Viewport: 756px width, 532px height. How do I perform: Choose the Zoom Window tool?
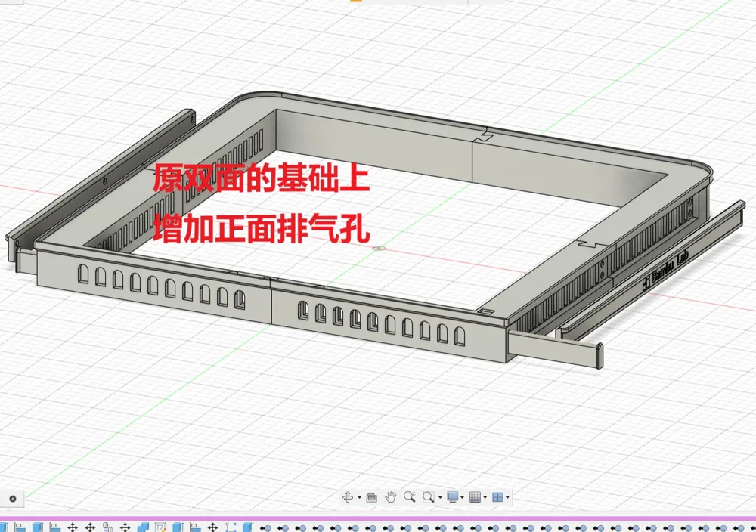pos(428,496)
